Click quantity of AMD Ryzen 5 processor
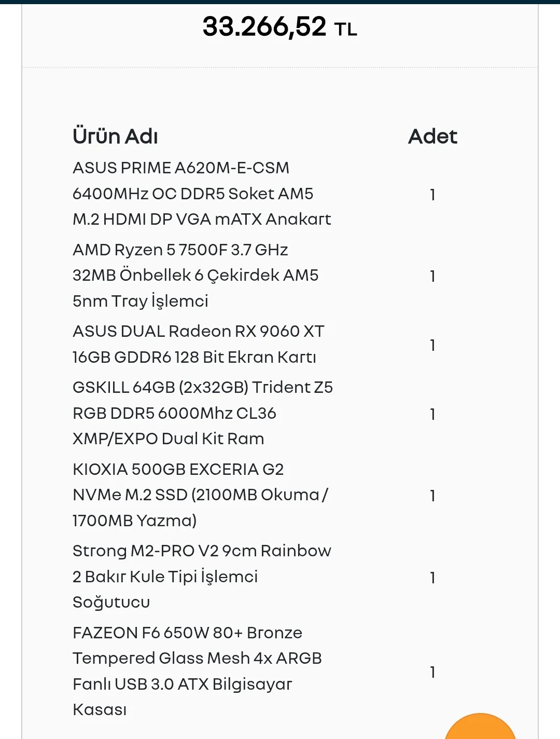 [432, 276]
